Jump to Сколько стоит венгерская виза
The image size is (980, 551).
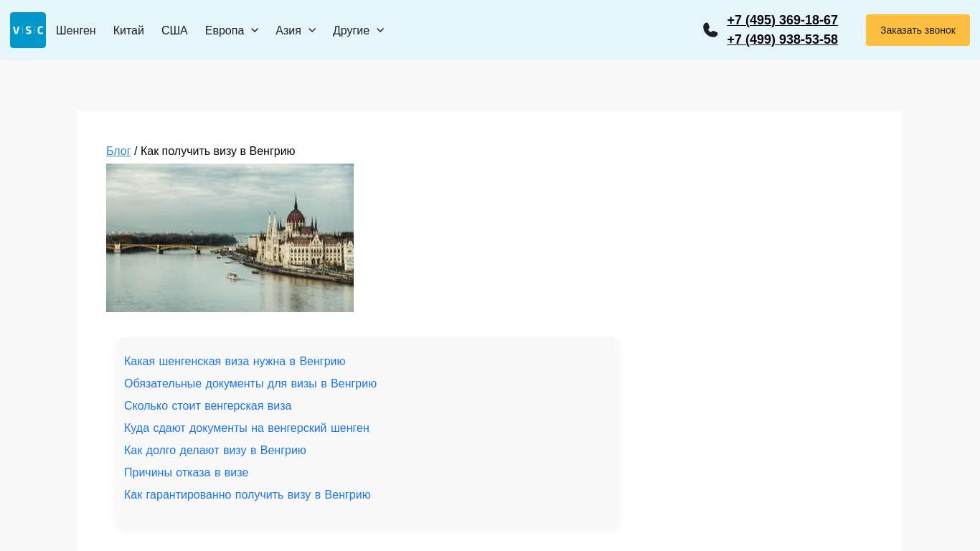coord(207,405)
